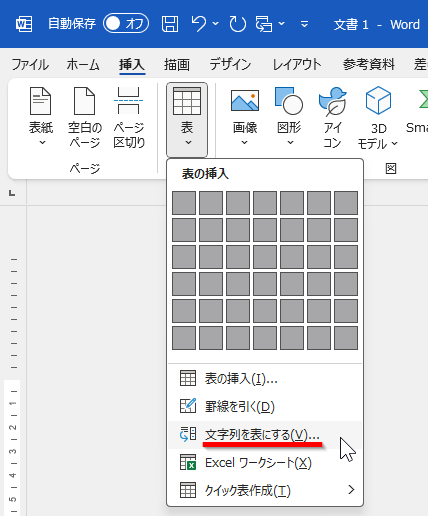The width and height of the screenshot is (428, 516).
Task: Click the touch/mouse mode icon in quick access
Action: point(264,24)
